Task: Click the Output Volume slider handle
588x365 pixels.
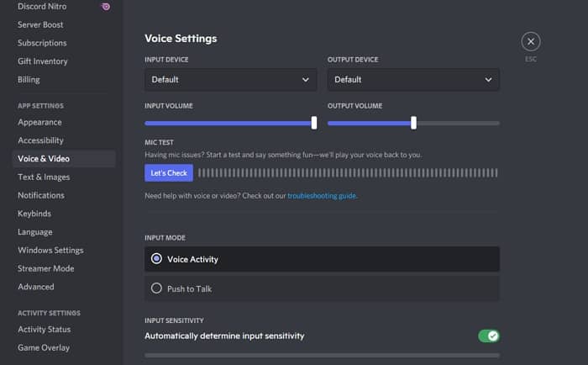Action: click(413, 123)
